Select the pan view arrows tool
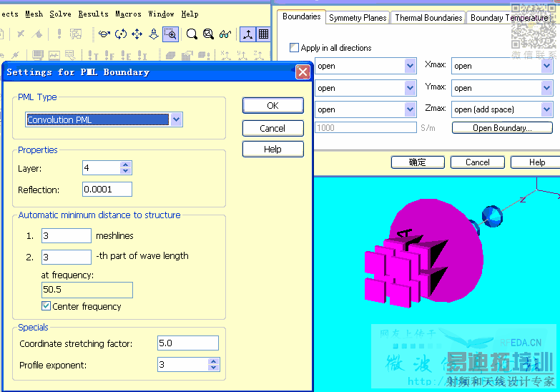Screen dimensions: 560x392 point(137,34)
